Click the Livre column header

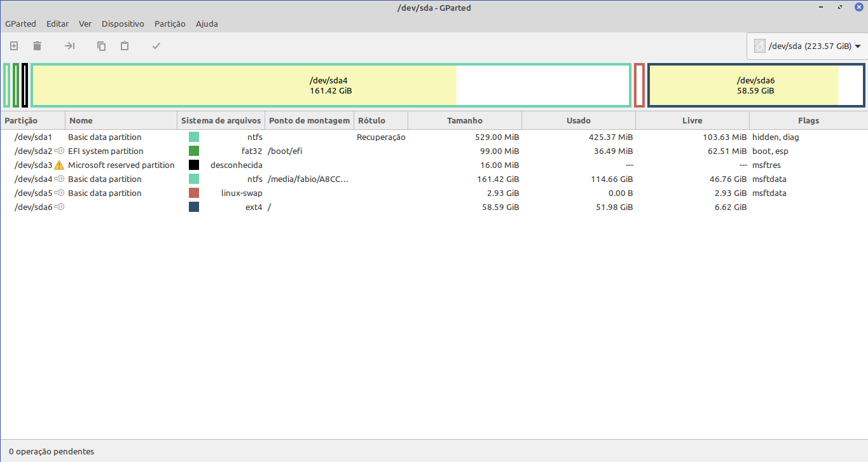[x=692, y=120]
